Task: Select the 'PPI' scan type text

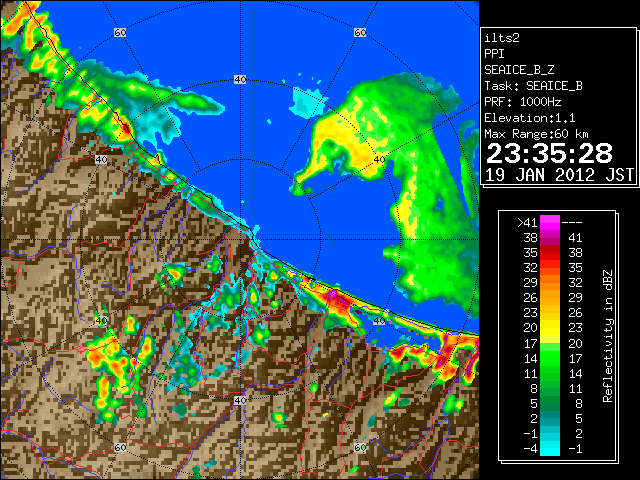Action: click(494, 54)
